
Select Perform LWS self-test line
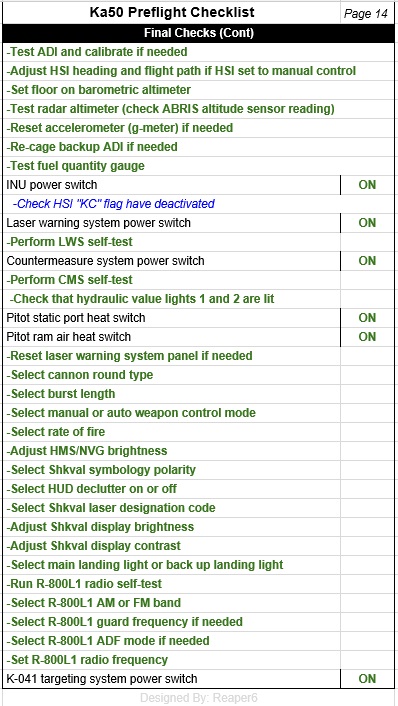(70, 242)
